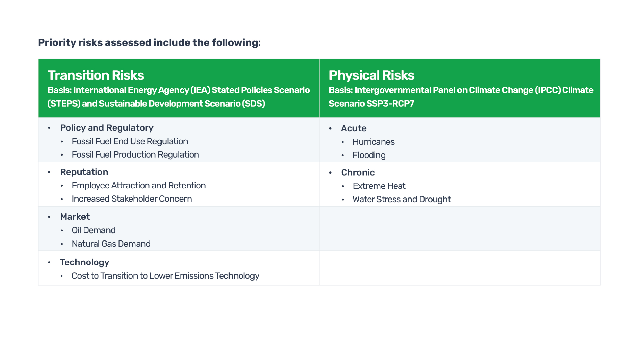Click Fossil Fuel Production Regulation
644x362 pixels.
(x=135, y=154)
